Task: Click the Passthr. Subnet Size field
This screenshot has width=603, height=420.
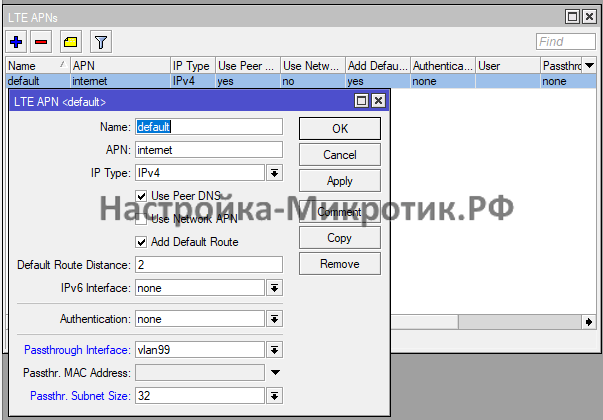Action: [200, 396]
